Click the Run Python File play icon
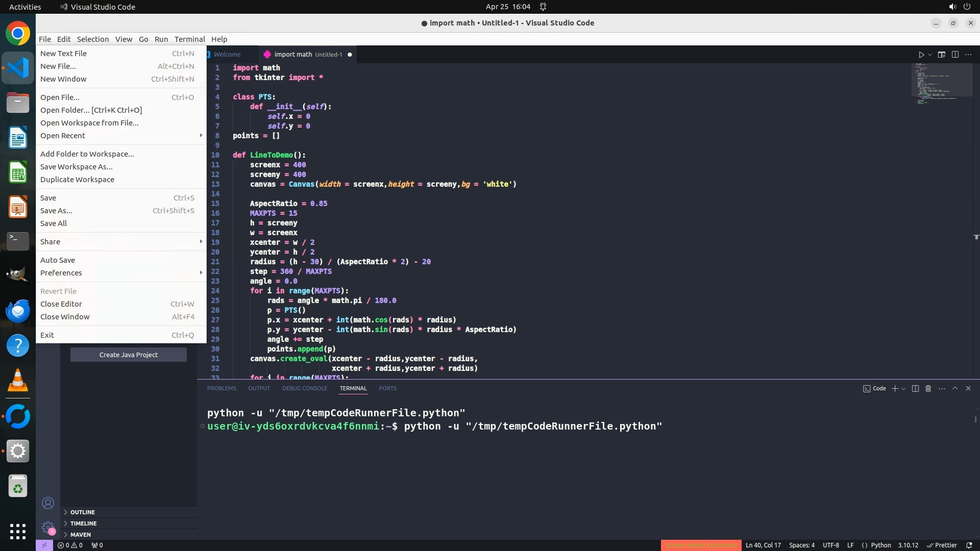This screenshot has height=551, width=980. point(921,55)
